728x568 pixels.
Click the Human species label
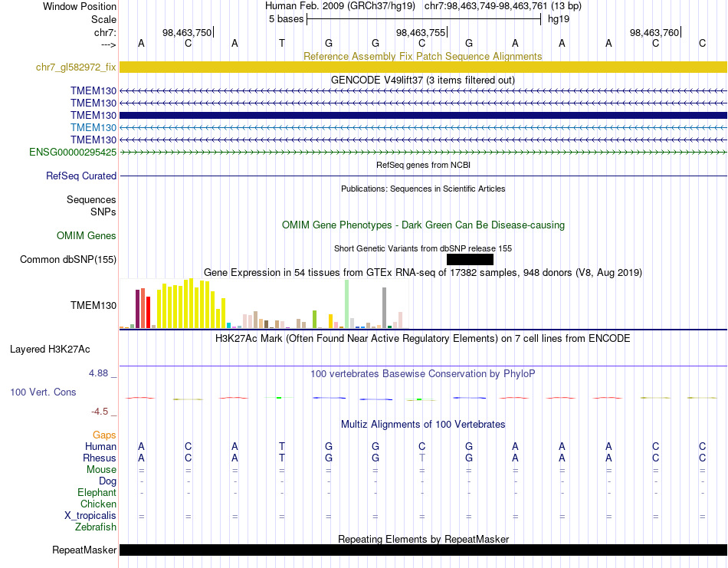click(100, 446)
